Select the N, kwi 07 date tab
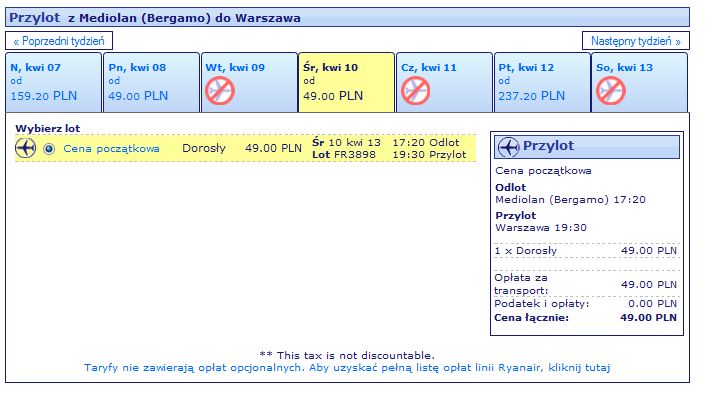The width and height of the screenshot is (709, 395). coord(53,82)
